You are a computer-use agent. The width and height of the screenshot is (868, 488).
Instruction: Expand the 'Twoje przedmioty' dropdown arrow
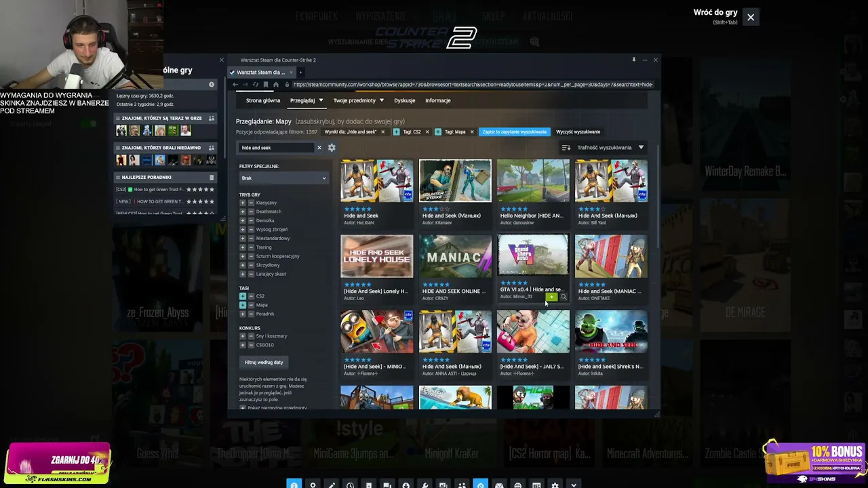click(381, 100)
